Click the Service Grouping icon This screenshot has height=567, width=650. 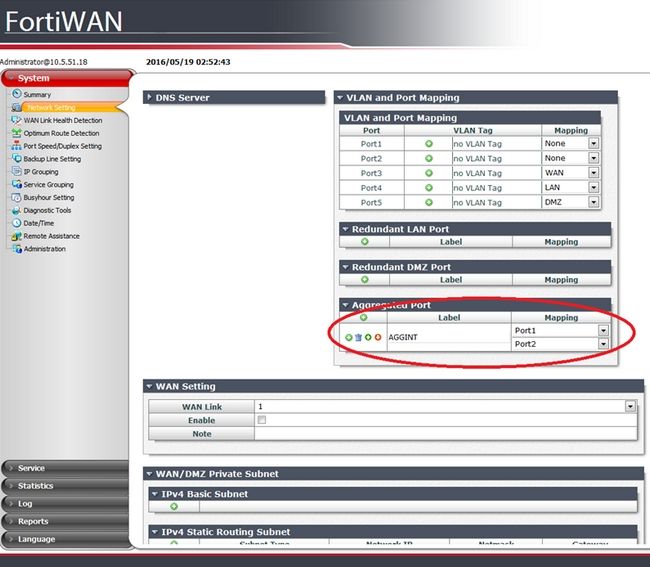(x=16, y=184)
